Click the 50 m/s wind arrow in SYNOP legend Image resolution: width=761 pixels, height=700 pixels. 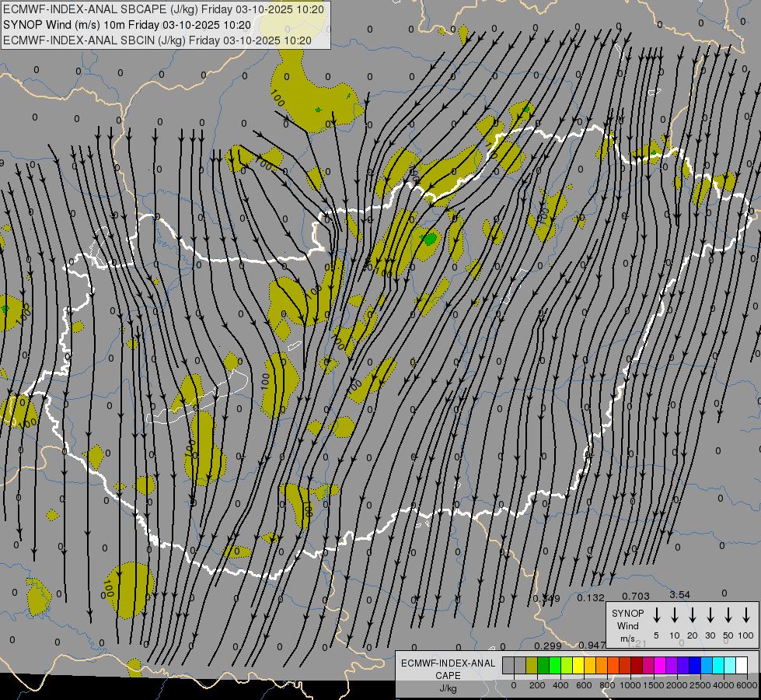coord(728,615)
